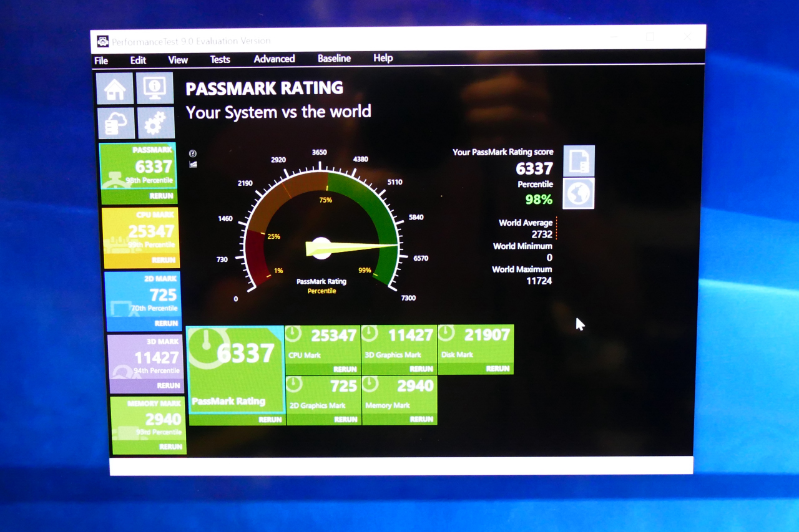Switch to the small bar chart view icon
Screen dimensions: 799x532
coord(193,164)
